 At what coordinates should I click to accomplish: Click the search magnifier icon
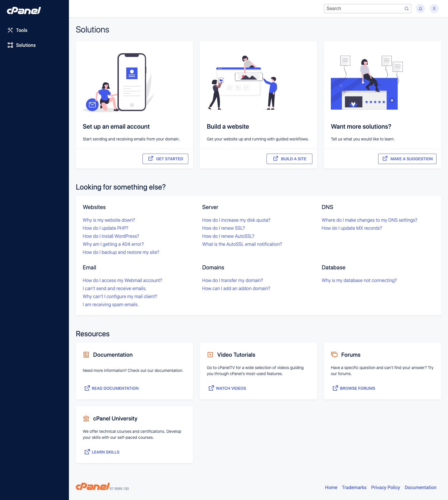406,9
